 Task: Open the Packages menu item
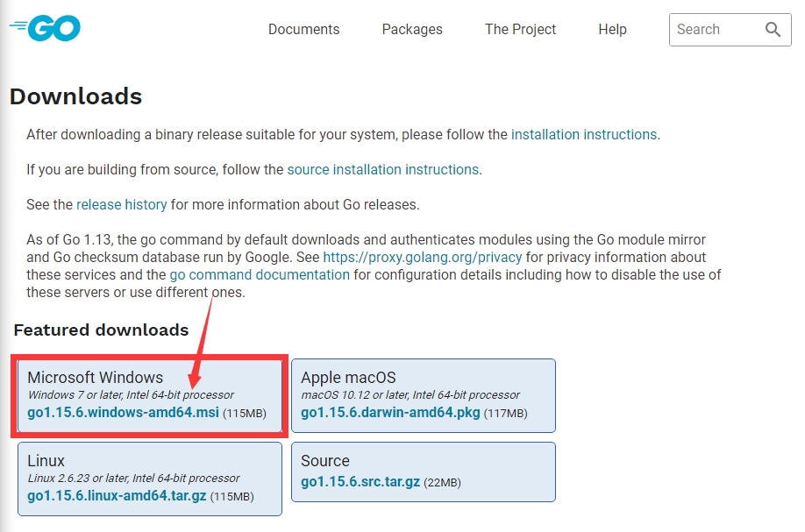[412, 30]
